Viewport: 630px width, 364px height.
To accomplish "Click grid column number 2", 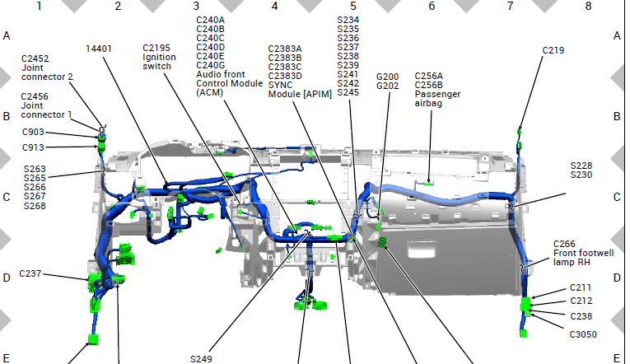I will 118,6.
